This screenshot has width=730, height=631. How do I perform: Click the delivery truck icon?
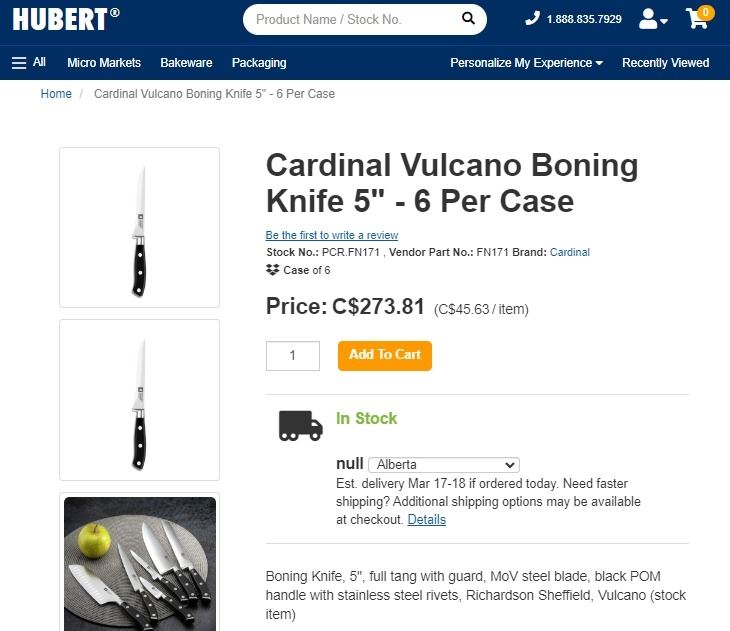click(300, 426)
